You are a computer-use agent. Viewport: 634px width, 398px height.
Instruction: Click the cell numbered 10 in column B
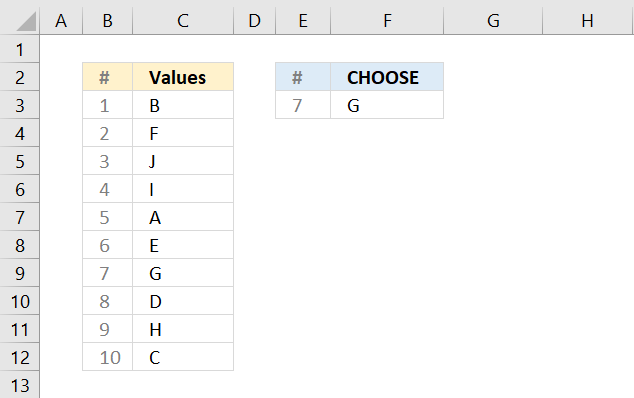(x=108, y=357)
